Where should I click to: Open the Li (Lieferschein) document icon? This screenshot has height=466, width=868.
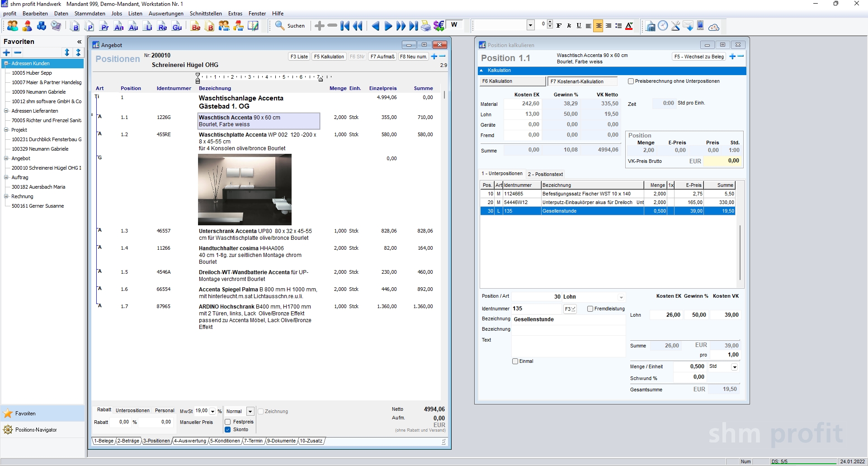point(148,26)
